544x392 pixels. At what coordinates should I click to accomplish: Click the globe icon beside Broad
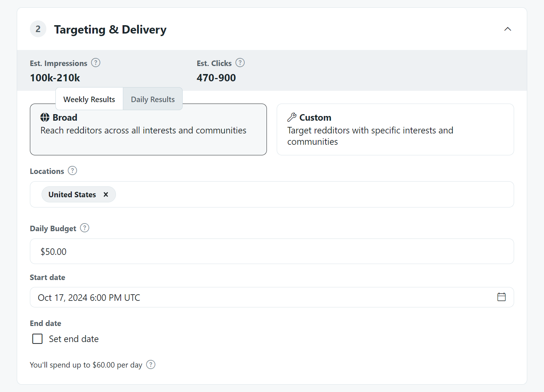[45, 117]
